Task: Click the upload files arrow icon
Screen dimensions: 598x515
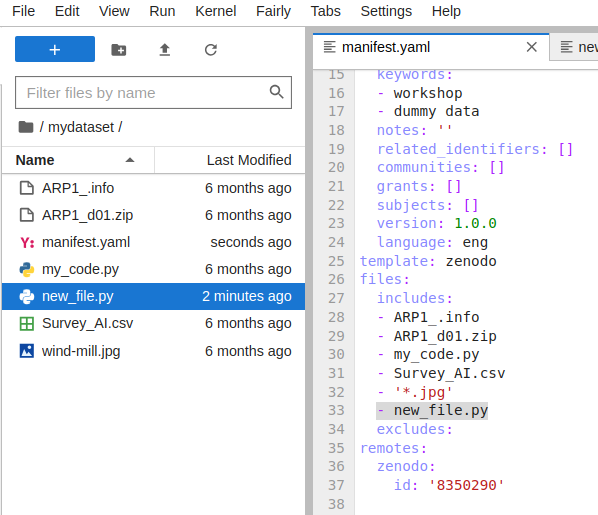Action: [164, 50]
